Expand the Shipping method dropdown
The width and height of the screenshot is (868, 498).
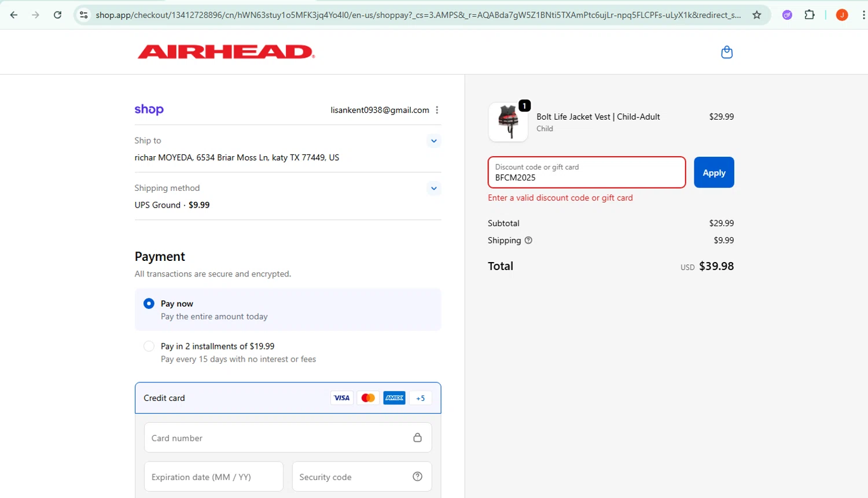pos(433,188)
